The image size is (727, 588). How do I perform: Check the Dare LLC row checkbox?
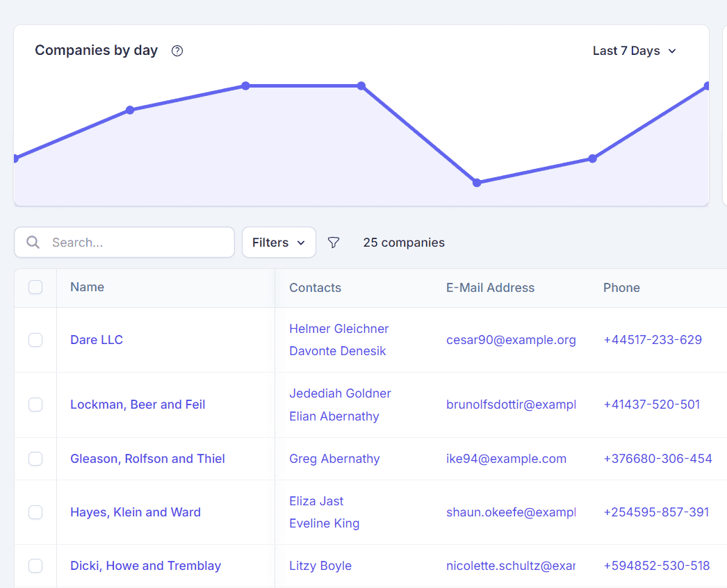pyautogui.click(x=35, y=340)
